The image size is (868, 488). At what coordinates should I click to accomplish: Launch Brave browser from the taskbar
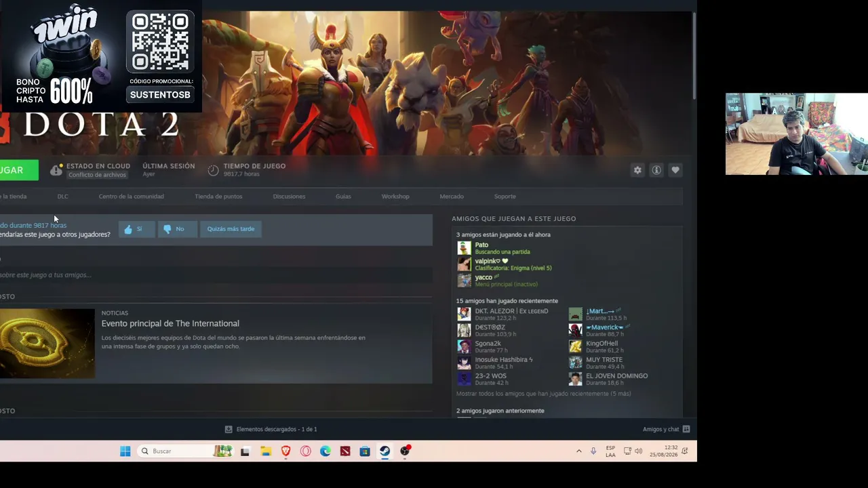pyautogui.click(x=285, y=451)
